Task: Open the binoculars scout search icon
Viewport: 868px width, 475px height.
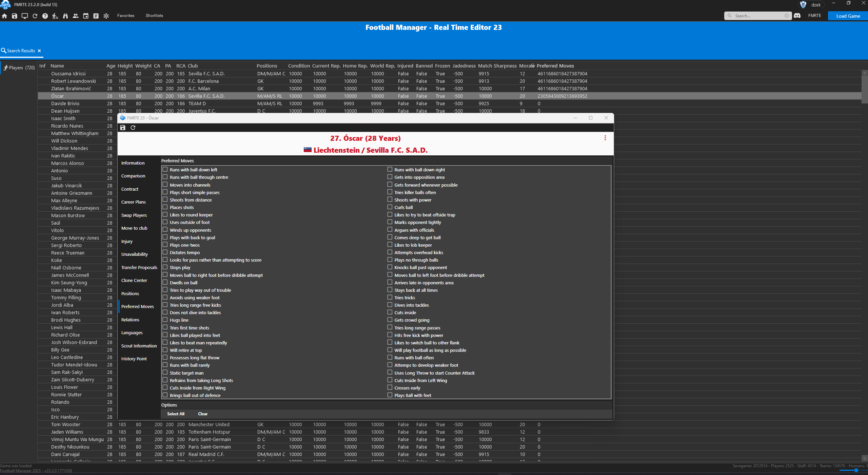Action: [65, 16]
